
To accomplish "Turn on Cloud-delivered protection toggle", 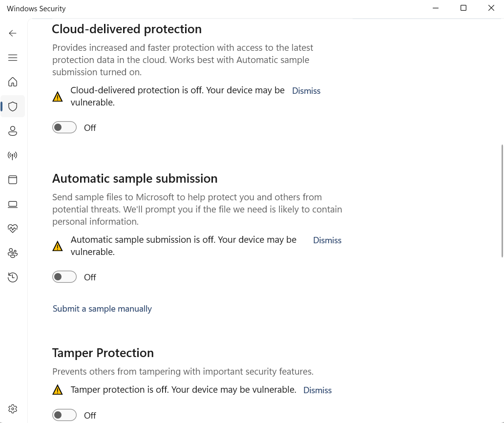I will coord(64,127).
